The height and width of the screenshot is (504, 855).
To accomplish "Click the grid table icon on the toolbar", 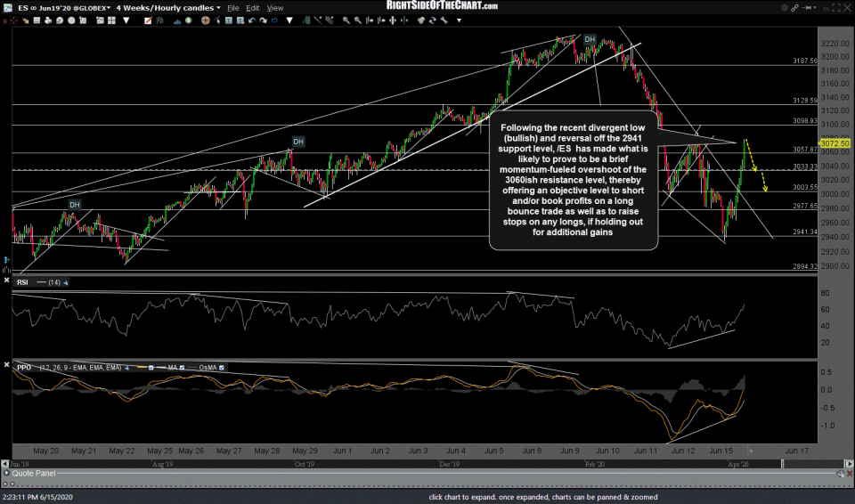I will [37, 20].
